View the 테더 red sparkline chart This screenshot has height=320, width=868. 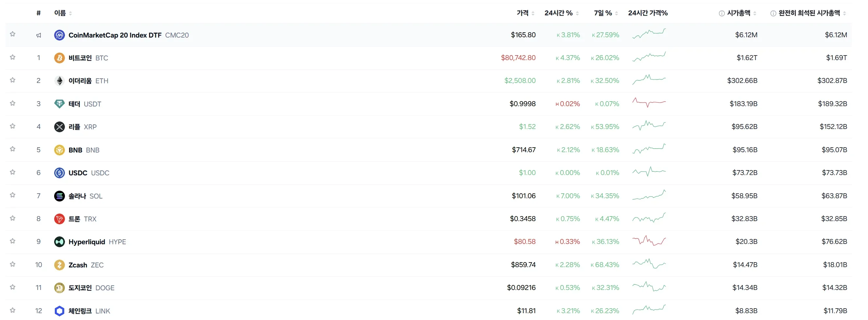(x=649, y=103)
